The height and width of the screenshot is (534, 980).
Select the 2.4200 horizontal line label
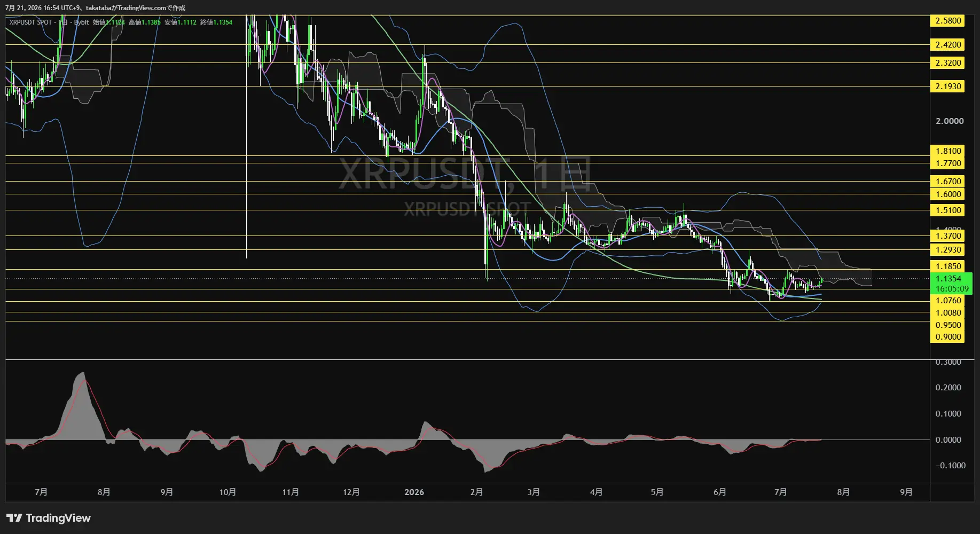(948, 45)
